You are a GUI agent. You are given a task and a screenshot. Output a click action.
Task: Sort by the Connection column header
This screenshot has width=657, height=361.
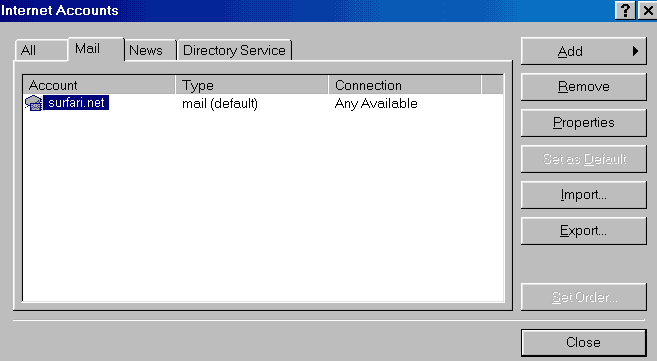tap(405, 85)
